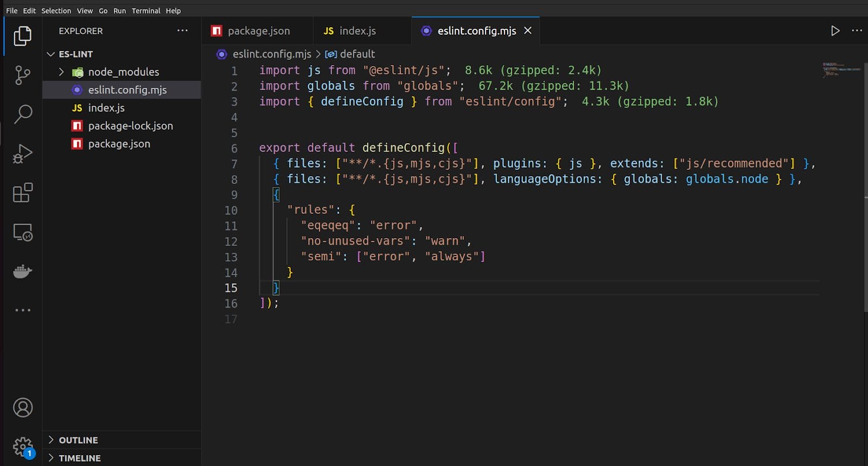Open the Remote Explorer icon
868x466 pixels.
[x=22, y=232]
